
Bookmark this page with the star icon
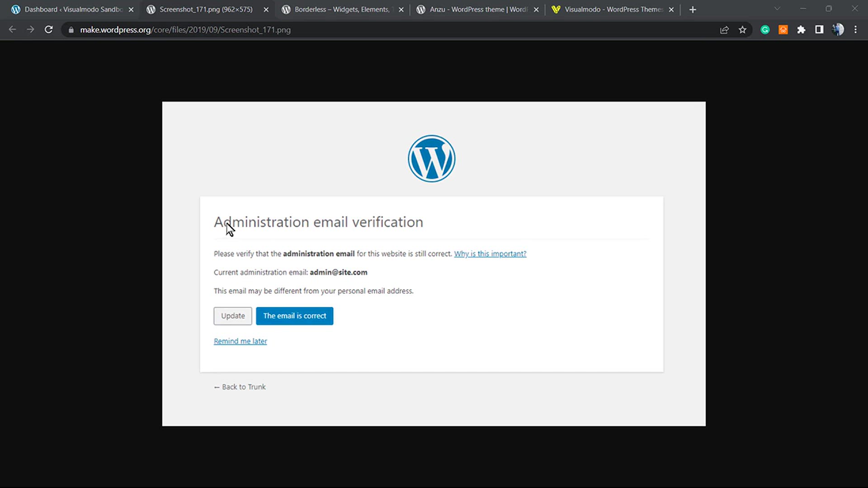(x=742, y=30)
